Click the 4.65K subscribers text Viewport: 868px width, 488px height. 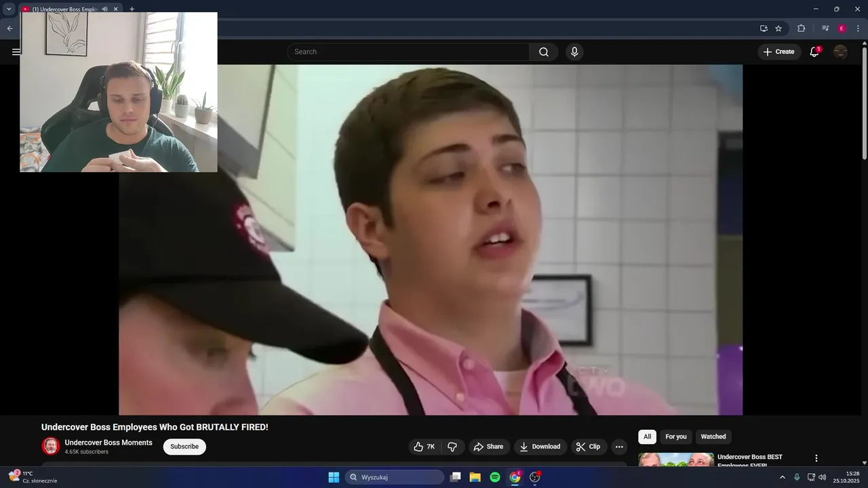(86, 452)
